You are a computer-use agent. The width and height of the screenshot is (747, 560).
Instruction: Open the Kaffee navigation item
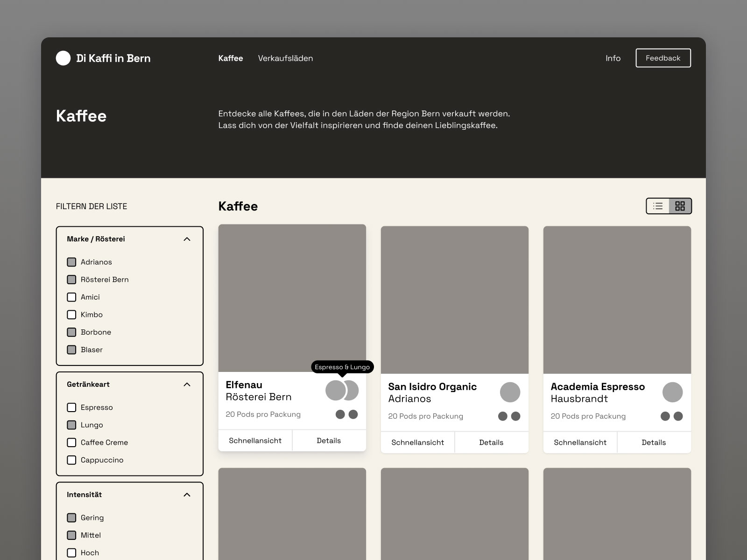(231, 58)
